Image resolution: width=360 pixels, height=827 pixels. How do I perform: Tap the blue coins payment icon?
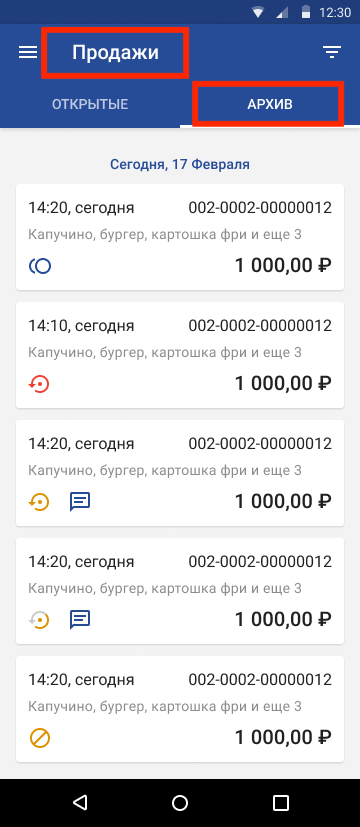[40, 266]
